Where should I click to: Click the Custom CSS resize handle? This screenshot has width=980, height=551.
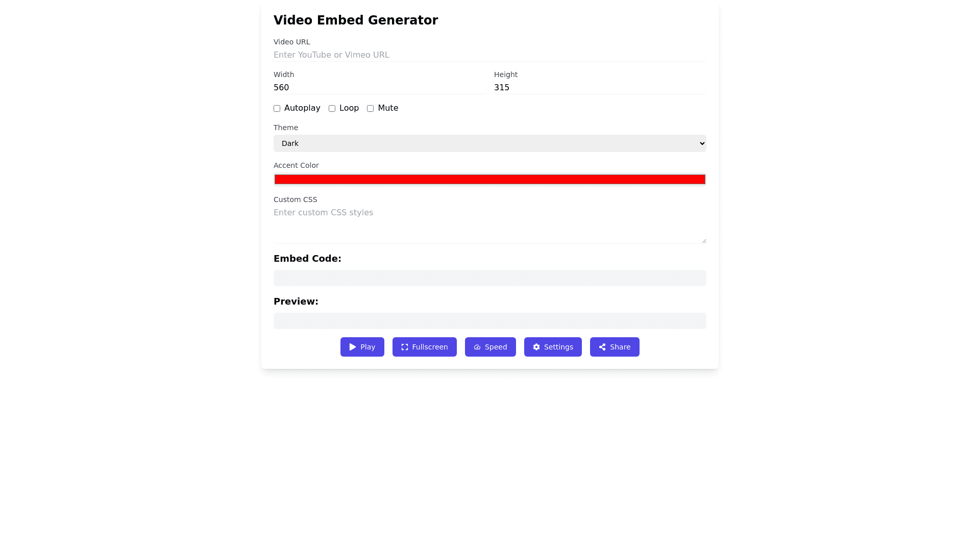click(704, 241)
